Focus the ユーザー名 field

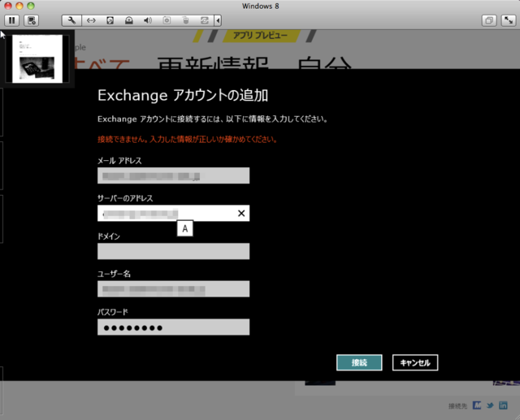pos(173,289)
